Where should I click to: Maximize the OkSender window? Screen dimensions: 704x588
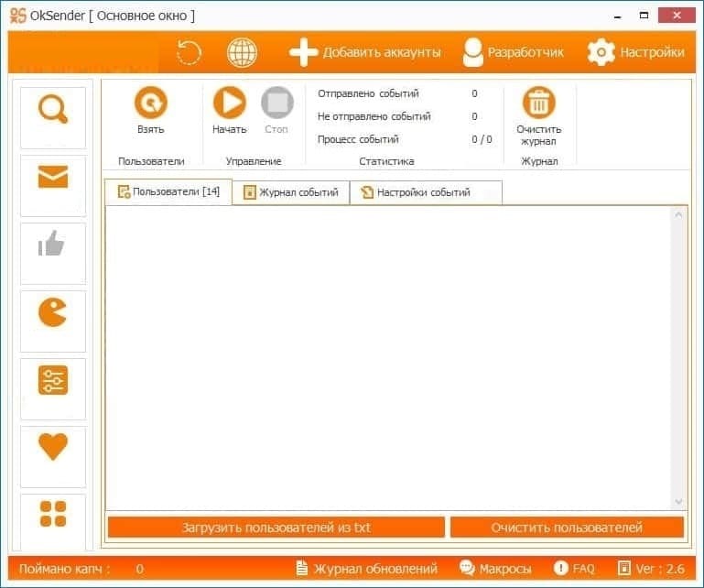pyautogui.click(x=644, y=16)
